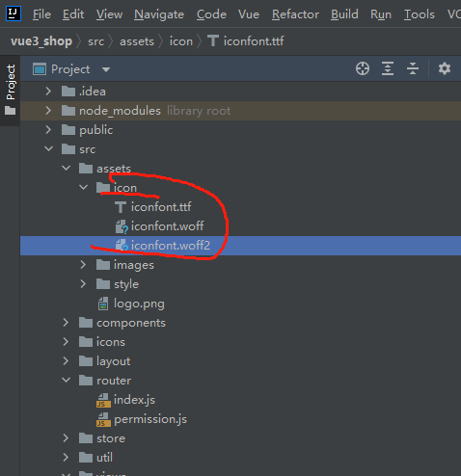Click the Collapse All icon
The image size is (461, 476).
(x=413, y=68)
